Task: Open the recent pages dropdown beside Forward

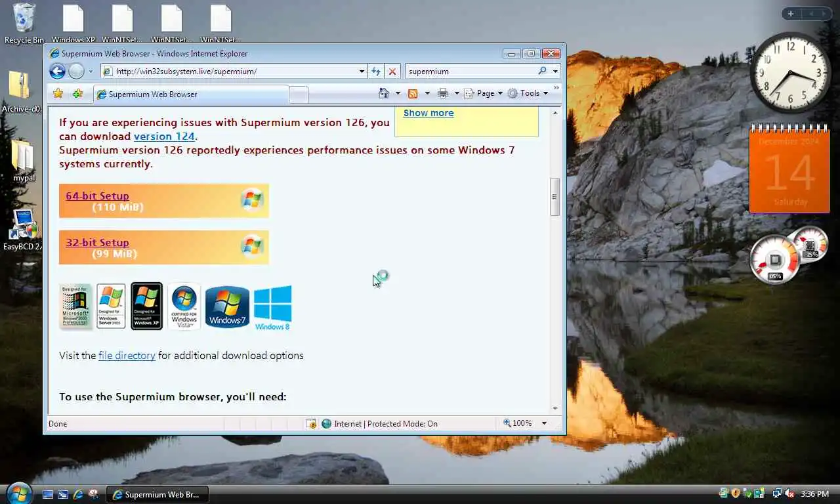Action: coord(90,72)
